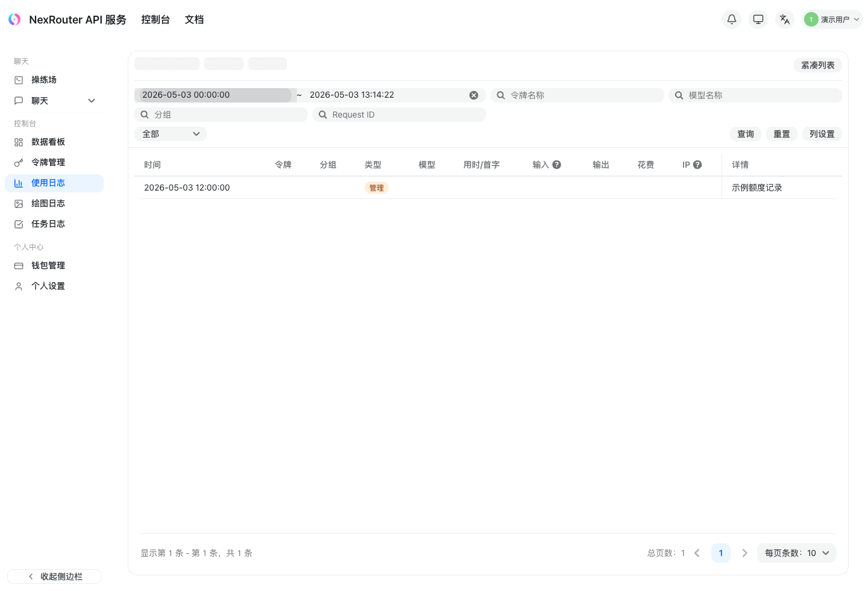Click the help icon beside 输入 column
The image size is (868, 591).
[557, 165]
